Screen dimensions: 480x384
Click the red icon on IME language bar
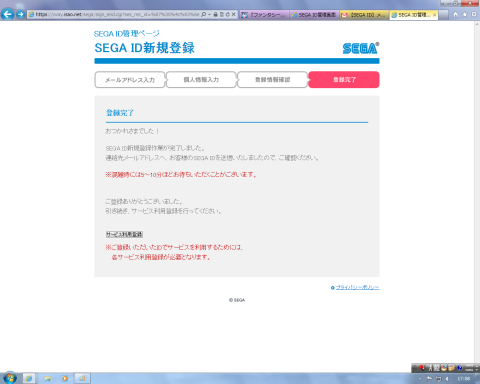point(422,368)
